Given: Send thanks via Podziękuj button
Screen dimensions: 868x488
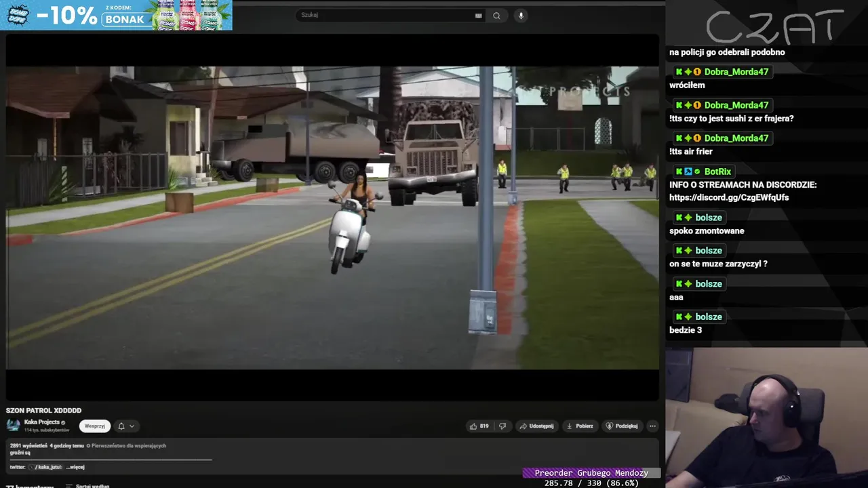Looking at the screenshot, I should (x=622, y=426).
